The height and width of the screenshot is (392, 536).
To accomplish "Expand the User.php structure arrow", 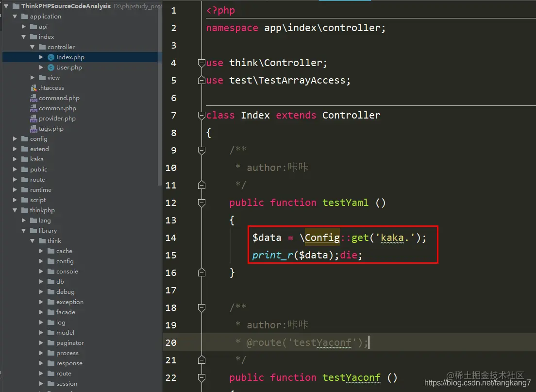I will pos(41,68).
